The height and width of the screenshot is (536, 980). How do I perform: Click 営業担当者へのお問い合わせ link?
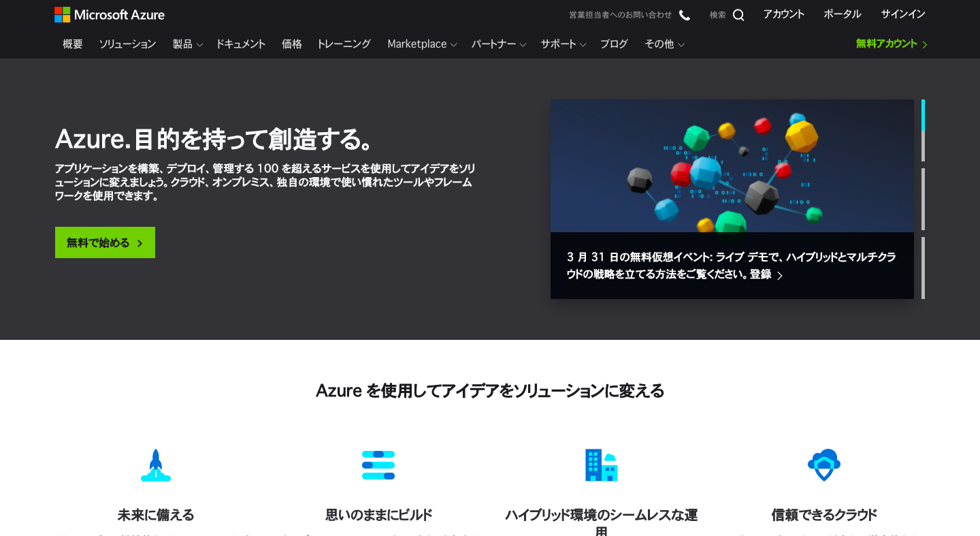tap(620, 15)
